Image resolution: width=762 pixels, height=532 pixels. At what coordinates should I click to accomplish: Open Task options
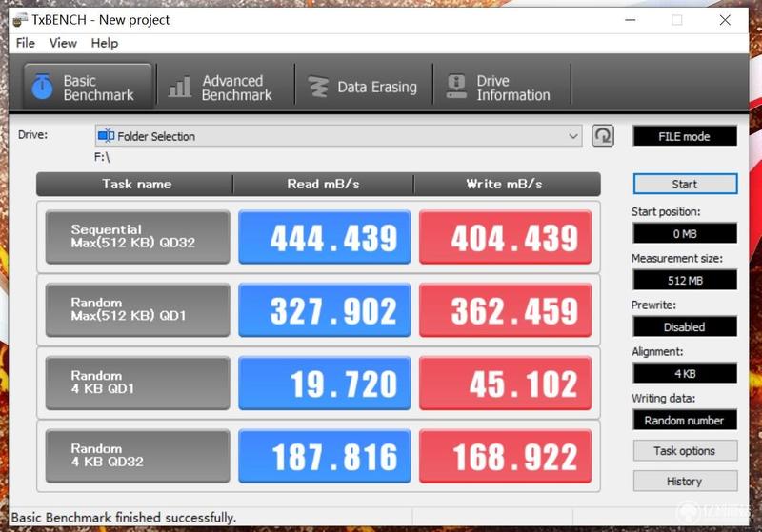685,451
